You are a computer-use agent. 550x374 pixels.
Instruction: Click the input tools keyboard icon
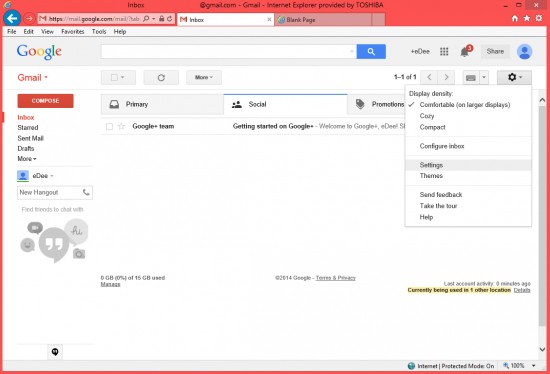point(471,78)
